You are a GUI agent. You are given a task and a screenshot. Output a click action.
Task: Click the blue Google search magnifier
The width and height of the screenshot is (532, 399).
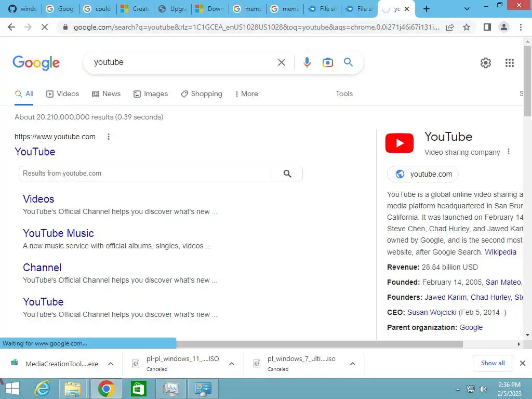(x=348, y=62)
